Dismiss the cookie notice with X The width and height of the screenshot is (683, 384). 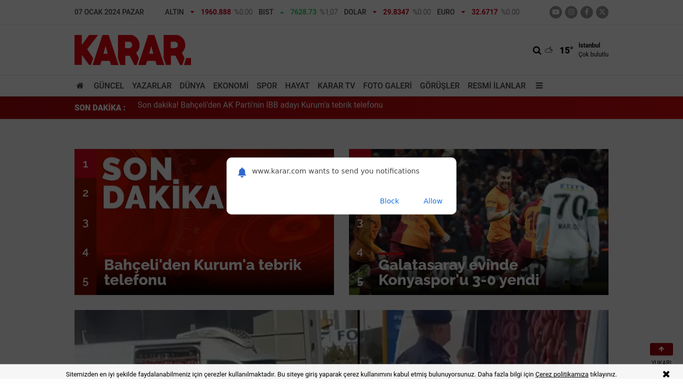[666, 374]
